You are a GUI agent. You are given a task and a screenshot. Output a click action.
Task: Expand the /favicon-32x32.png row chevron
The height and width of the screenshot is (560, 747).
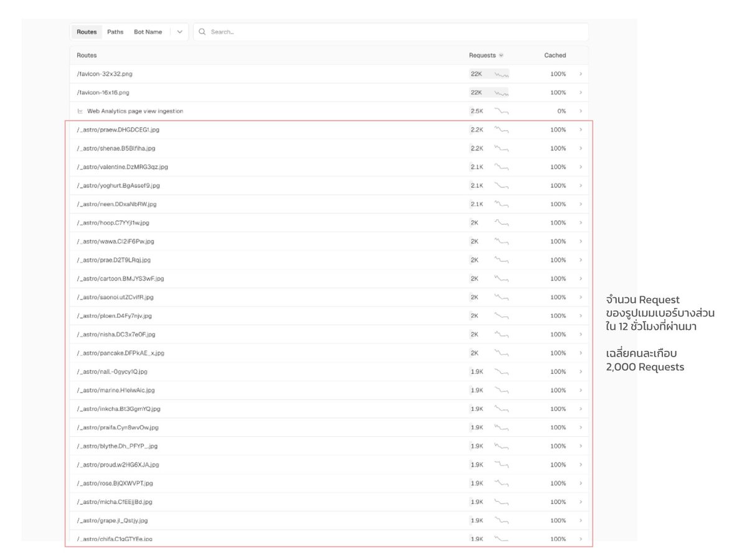[x=581, y=74]
